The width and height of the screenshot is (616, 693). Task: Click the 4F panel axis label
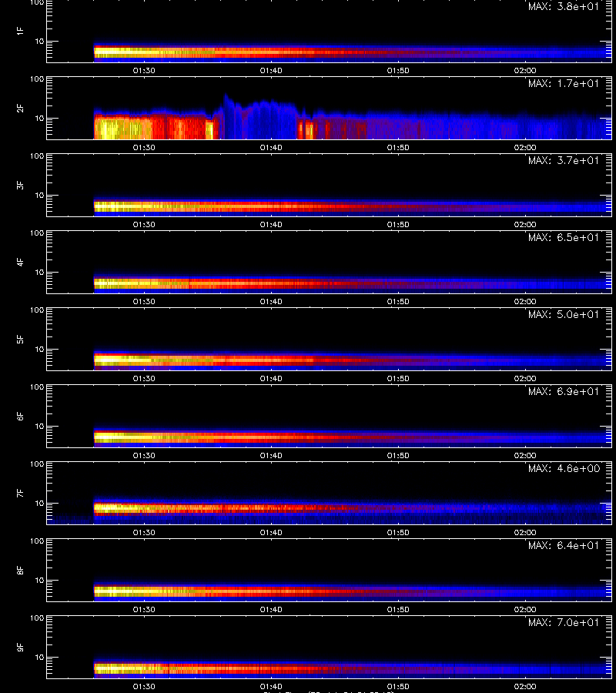[x=20, y=262]
